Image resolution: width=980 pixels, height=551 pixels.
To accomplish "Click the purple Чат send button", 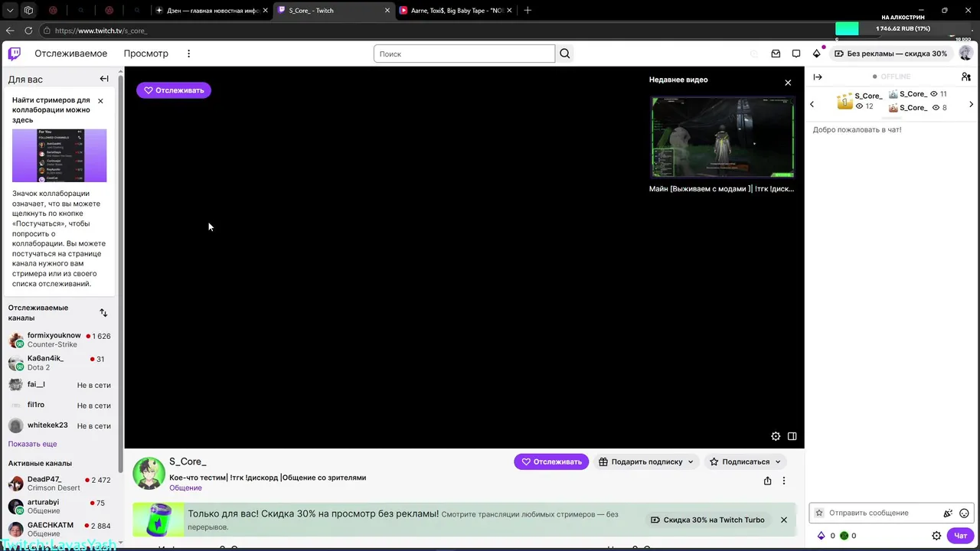I will pos(960,536).
